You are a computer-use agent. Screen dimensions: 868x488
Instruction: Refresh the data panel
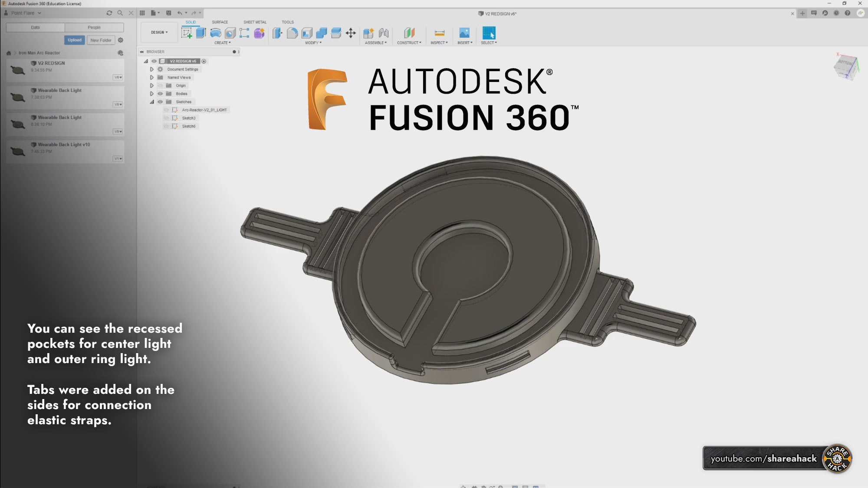tap(109, 13)
